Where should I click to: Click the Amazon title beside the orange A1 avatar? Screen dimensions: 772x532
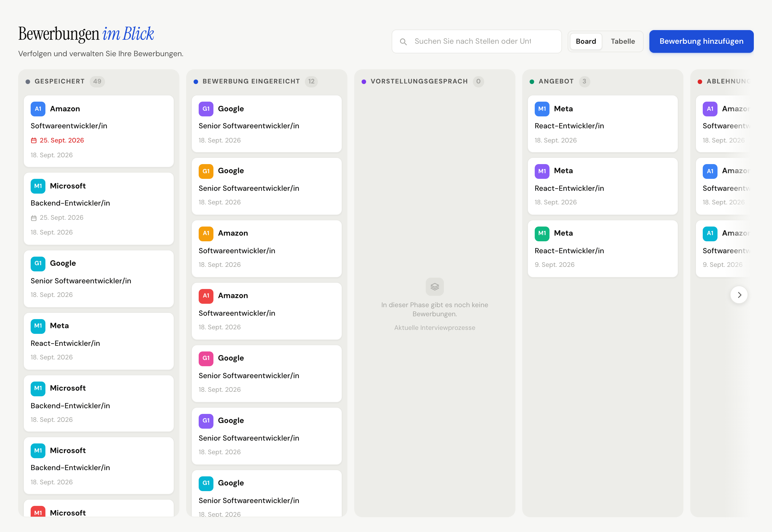pos(232,233)
